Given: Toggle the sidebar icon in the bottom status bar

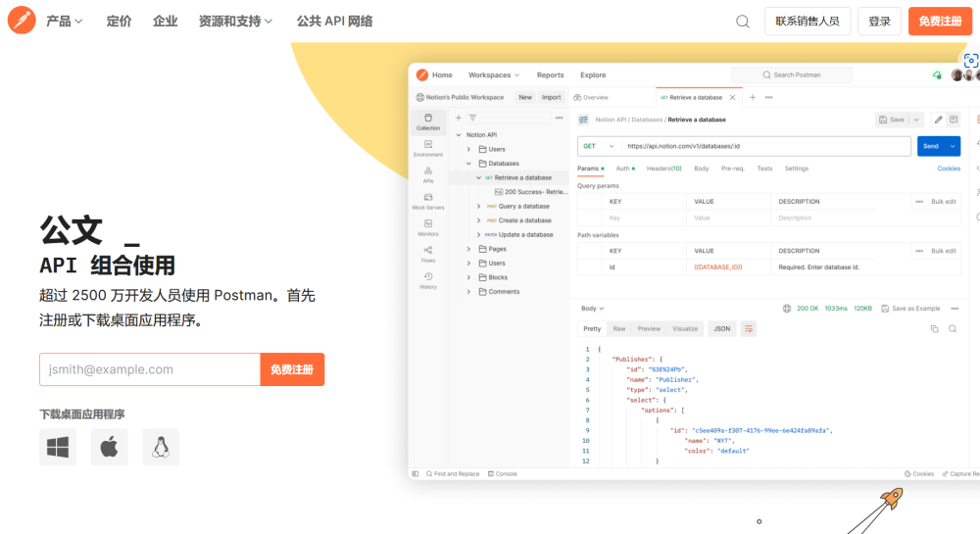Looking at the screenshot, I should (415, 474).
